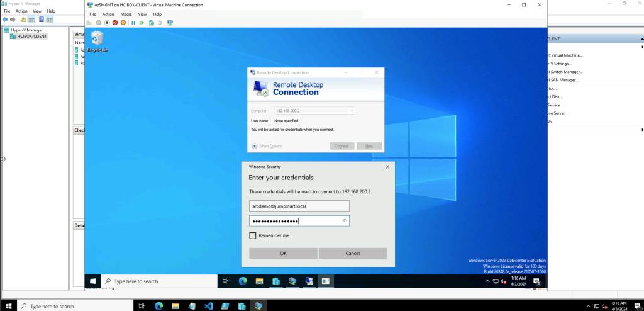Click Virtual Switch Manager action link
The image size is (644, 311).
point(565,72)
